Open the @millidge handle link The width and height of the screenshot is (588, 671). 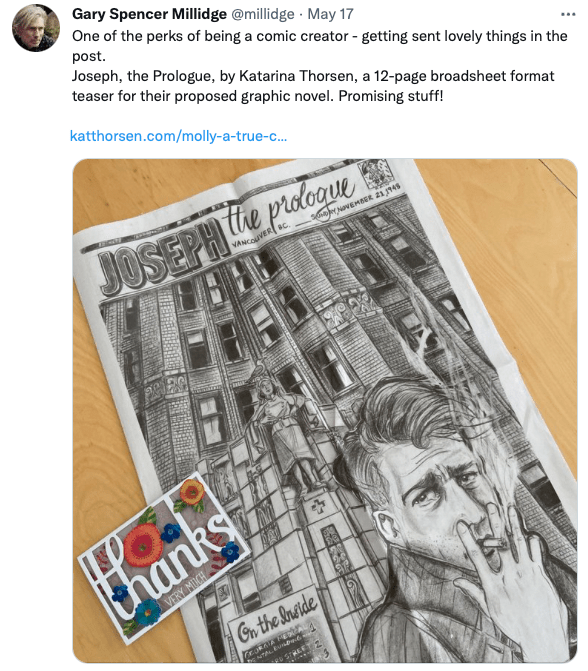(263, 14)
